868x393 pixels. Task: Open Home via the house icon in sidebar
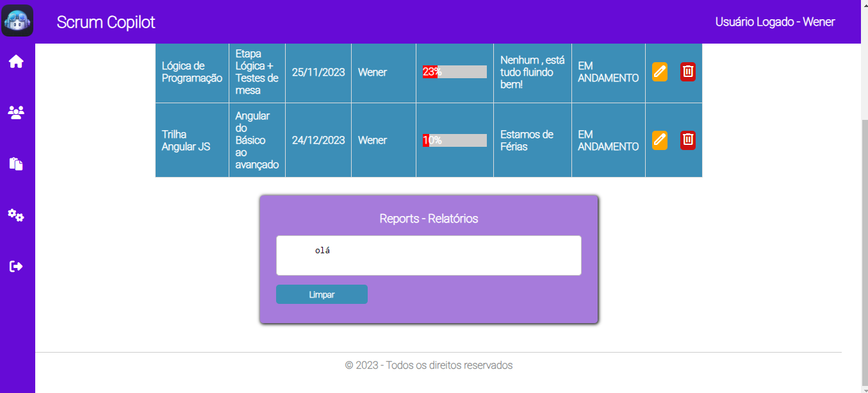coord(15,62)
